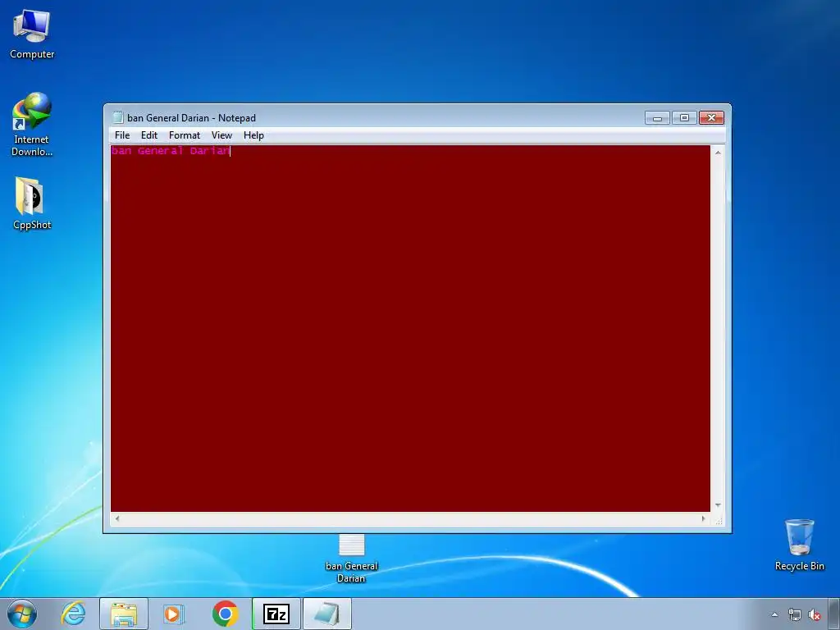Switch to 7-Zip in the taskbar
The width and height of the screenshot is (840, 630).
point(276,614)
